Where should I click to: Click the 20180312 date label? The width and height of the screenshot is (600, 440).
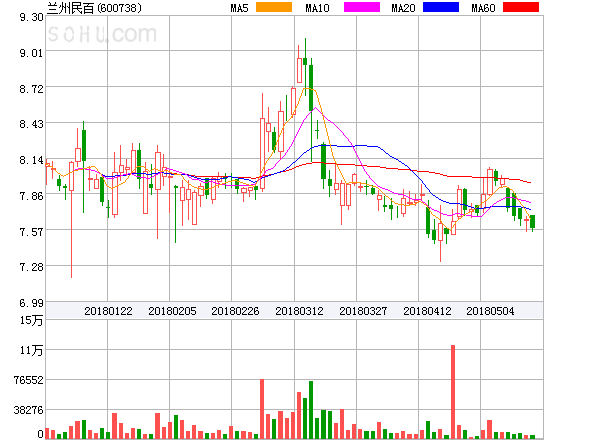(299, 311)
